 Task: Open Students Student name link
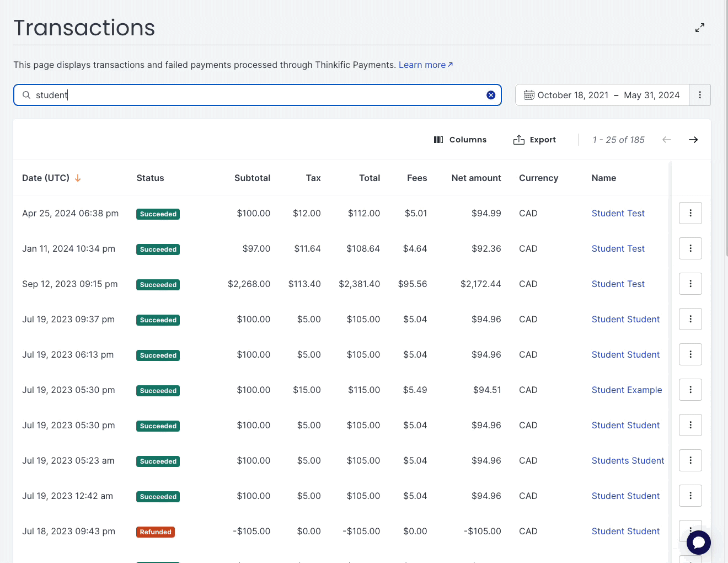tap(628, 460)
